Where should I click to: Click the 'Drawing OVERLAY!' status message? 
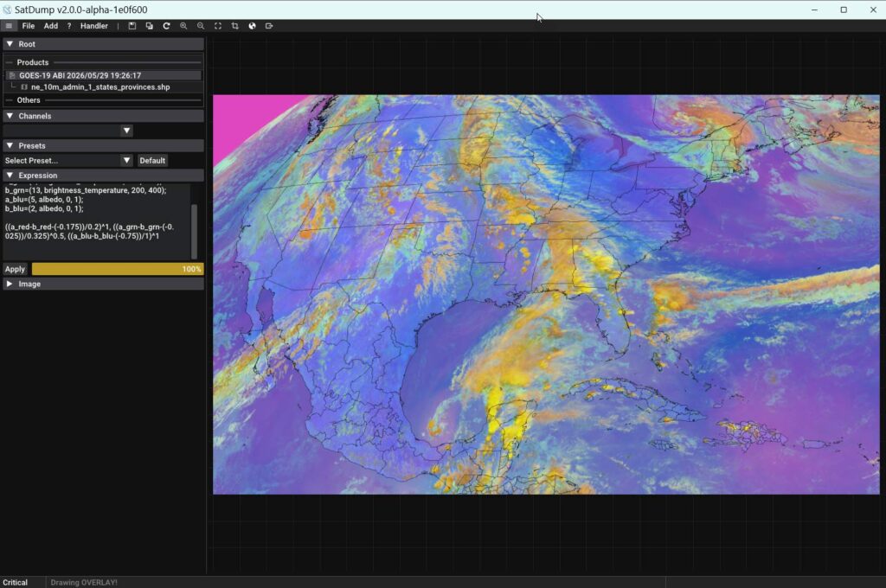[84, 582]
